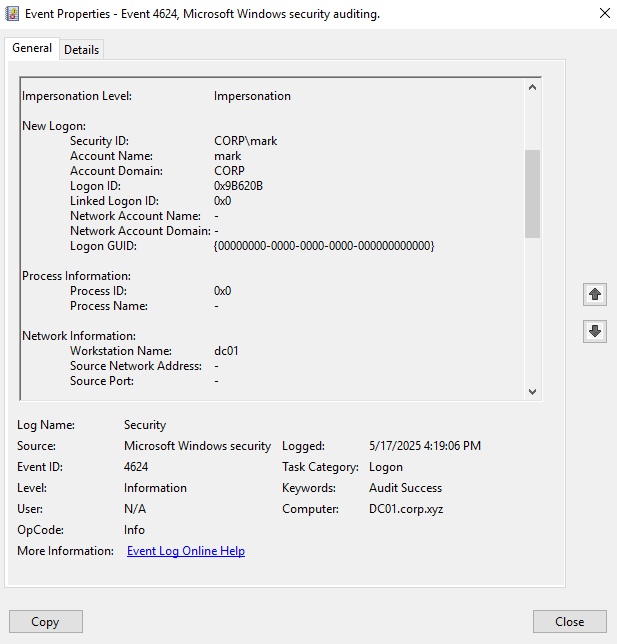The height and width of the screenshot is (644, 617).
Task: Go to next event with down arrow
Action: tap(595, 331)
